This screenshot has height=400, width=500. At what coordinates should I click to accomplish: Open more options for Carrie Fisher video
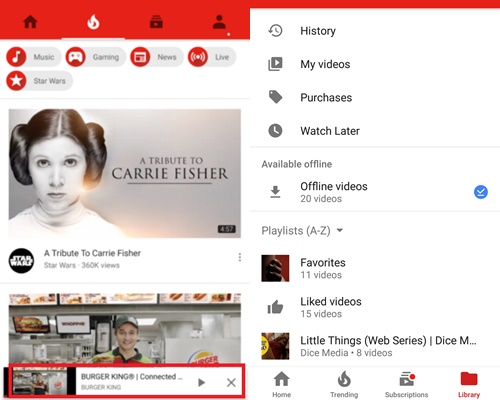(240, 257)
